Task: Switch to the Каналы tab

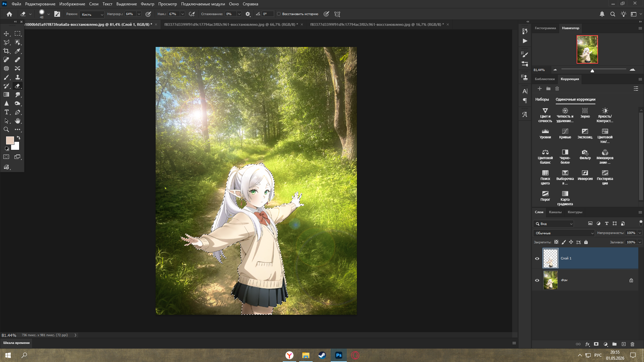Action: click(x=555, y=212)
